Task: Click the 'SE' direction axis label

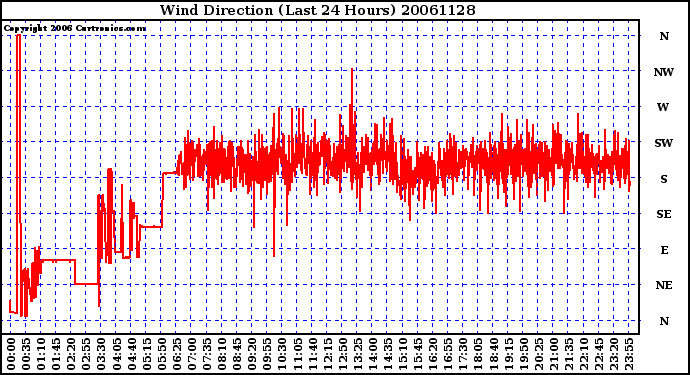Action: pos(664,214)
